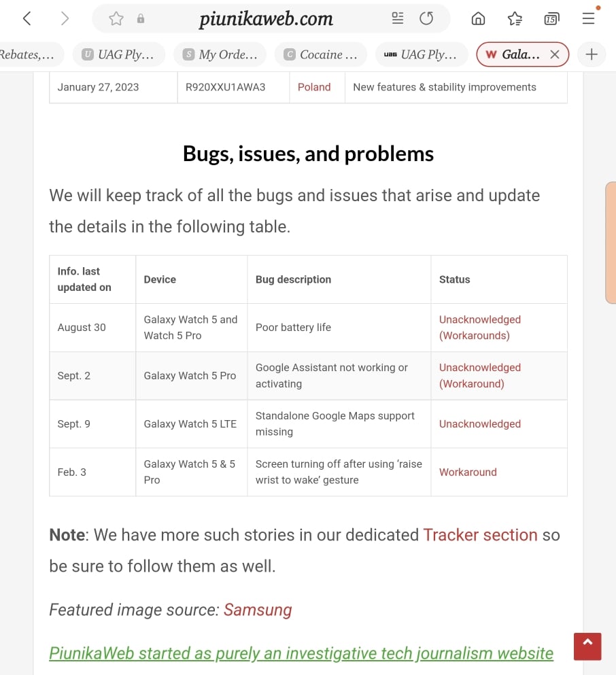Open the Tracker section link
The image size is (616, 675).
(481, 535)
